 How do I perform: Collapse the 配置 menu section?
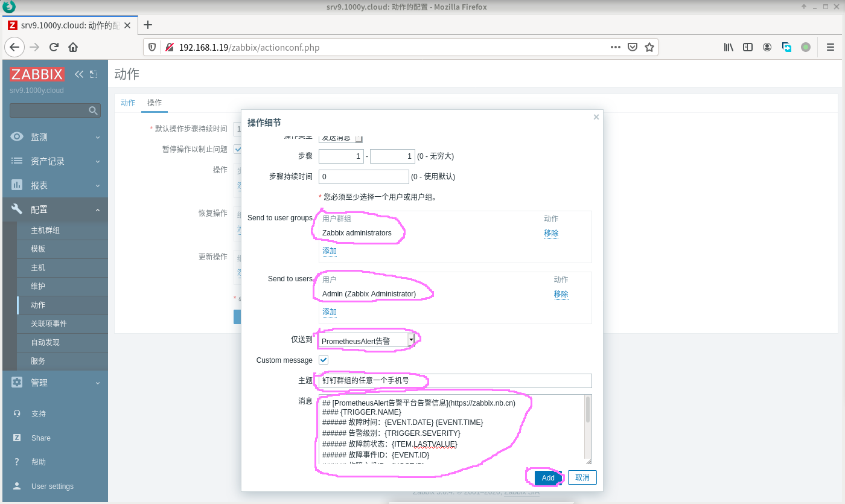point(55,209)
